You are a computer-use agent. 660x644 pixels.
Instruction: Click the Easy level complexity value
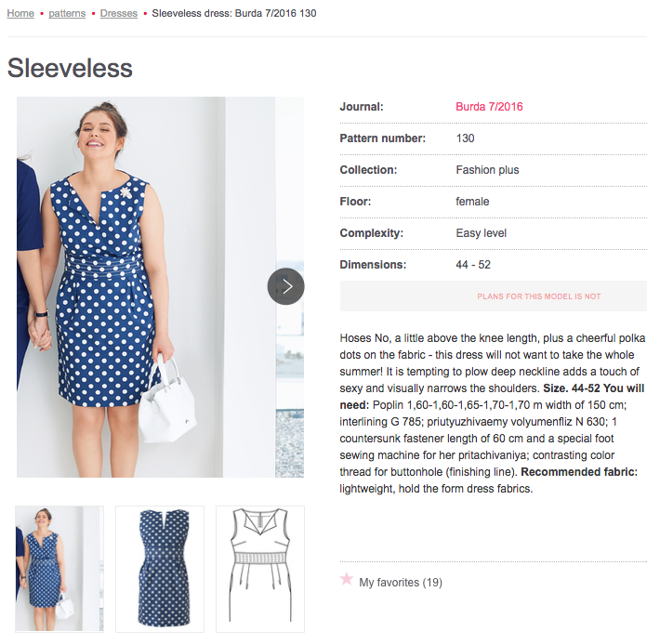pyautogui.click(x=481, y=233)
